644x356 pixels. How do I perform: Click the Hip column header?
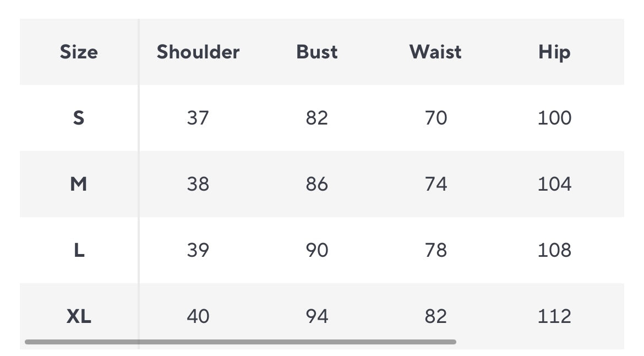click(554, 52)
